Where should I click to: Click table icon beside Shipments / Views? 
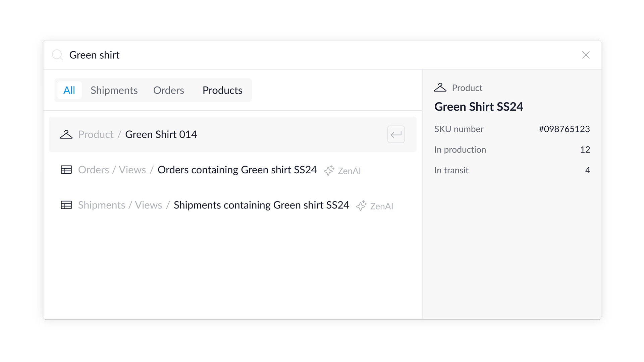click(66, 205)
